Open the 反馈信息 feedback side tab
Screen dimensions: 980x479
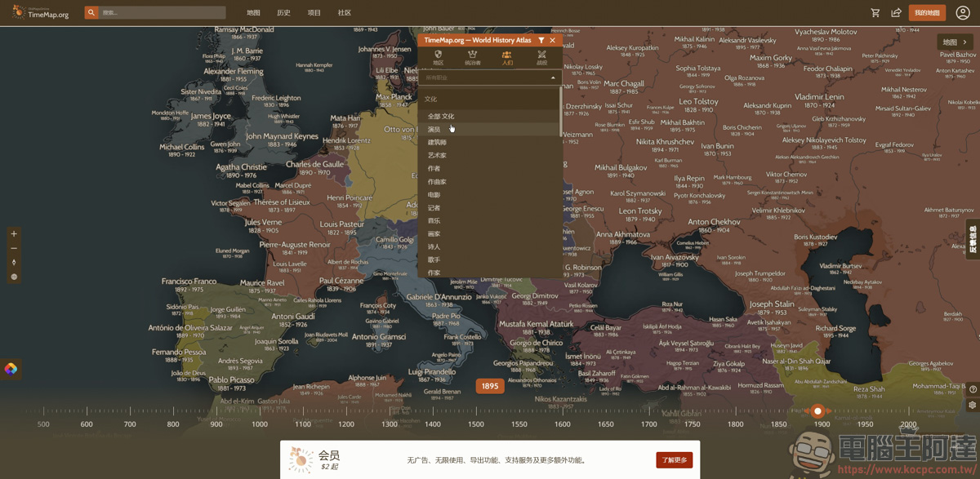pyautogui.click(x=973, y=240)
